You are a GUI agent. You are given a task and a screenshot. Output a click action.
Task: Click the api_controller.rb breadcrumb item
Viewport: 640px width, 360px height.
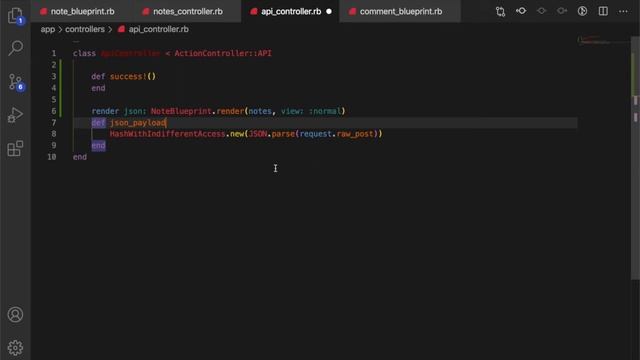158,29
